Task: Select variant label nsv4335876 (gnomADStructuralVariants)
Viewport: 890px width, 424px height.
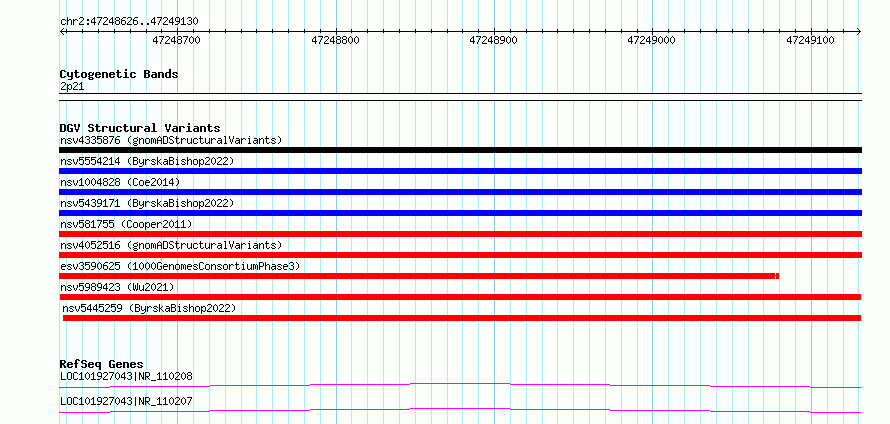Action: (171, 140)
